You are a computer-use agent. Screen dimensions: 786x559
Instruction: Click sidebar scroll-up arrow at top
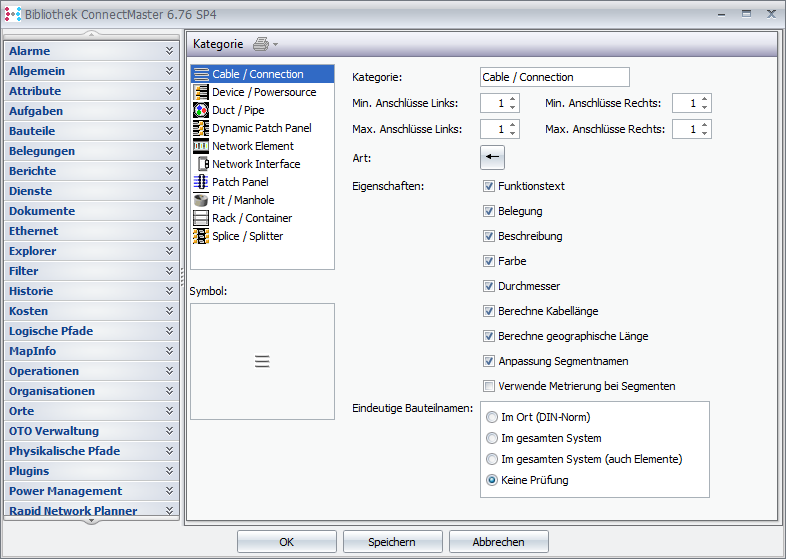[91, 34]
